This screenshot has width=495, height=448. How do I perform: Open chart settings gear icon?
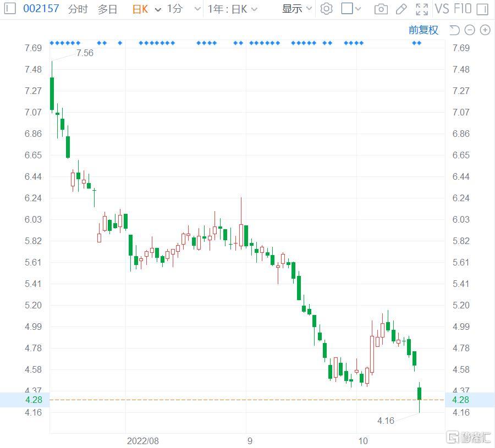tap(326, 9)
